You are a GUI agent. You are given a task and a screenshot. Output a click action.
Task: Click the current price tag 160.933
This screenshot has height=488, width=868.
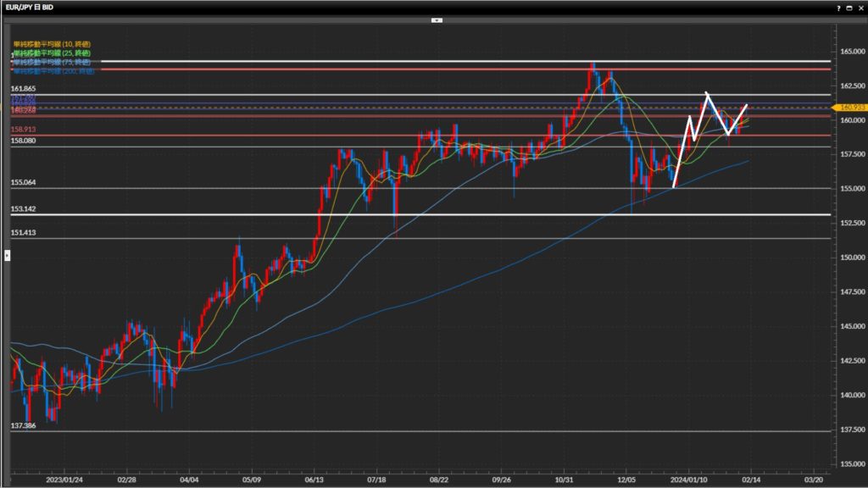849,108
